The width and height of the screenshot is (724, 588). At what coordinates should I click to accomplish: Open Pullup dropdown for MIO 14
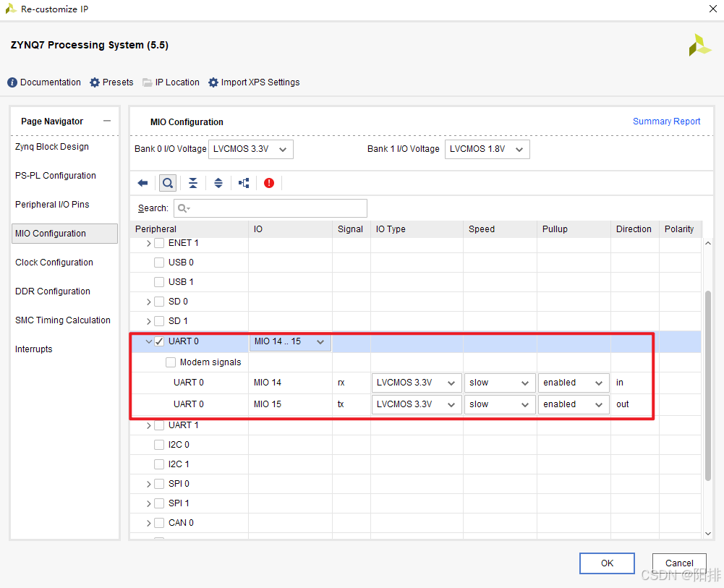click(x=574, y=383)
